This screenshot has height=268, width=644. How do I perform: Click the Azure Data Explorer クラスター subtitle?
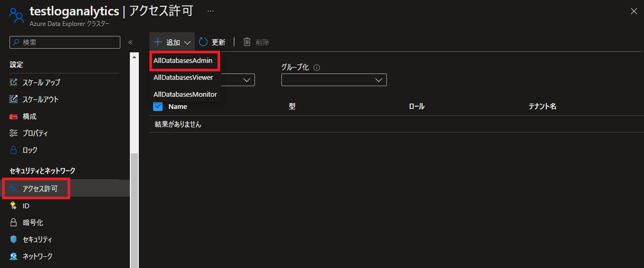(x=70, y=24)
